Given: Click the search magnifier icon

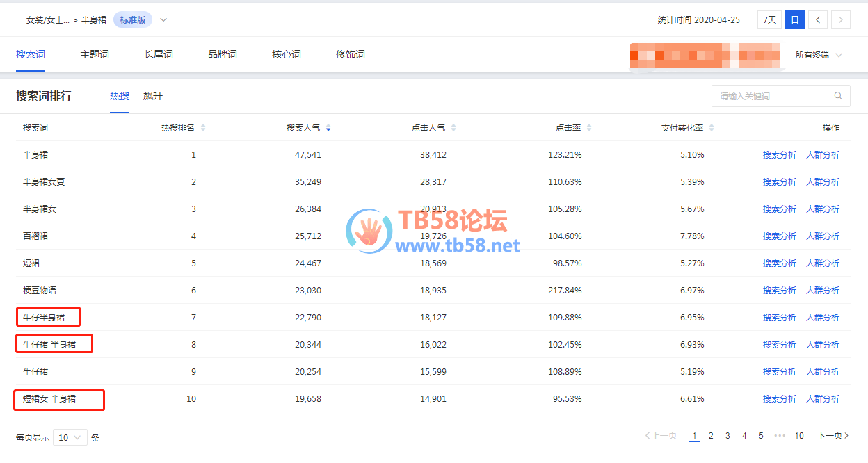Looking at the screenshot, I should click(838, 96).
